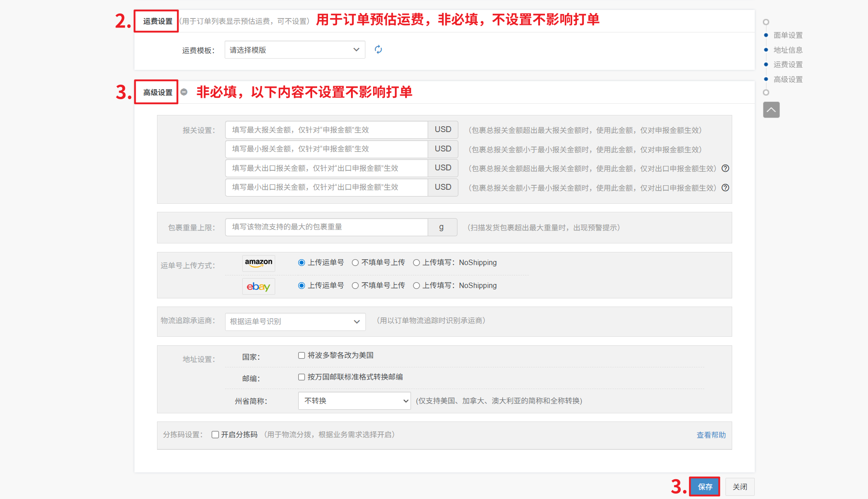The image size is (868, 499).
Task: Open the 查看帮助 link
Action: pyautogui.click(x=711, y=435)
